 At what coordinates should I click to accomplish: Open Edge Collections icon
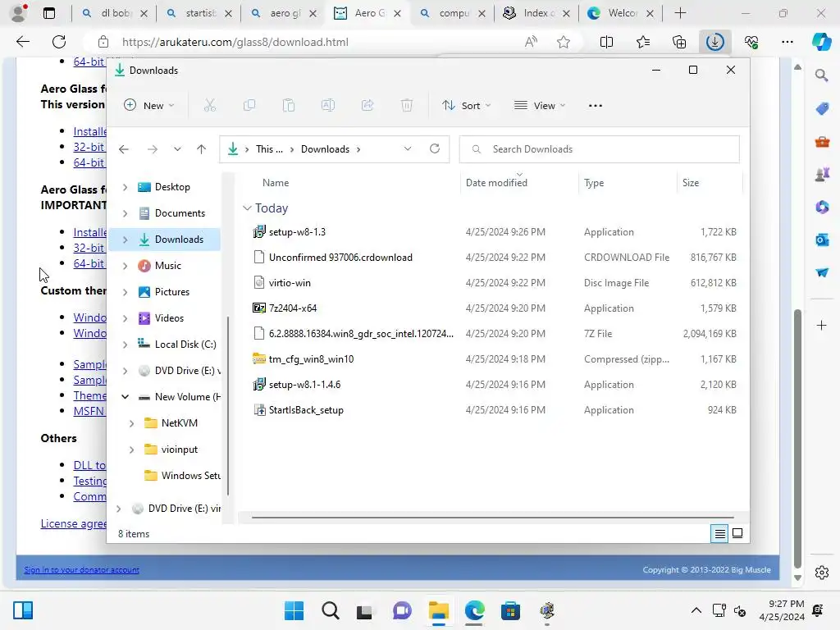point(678,42)
